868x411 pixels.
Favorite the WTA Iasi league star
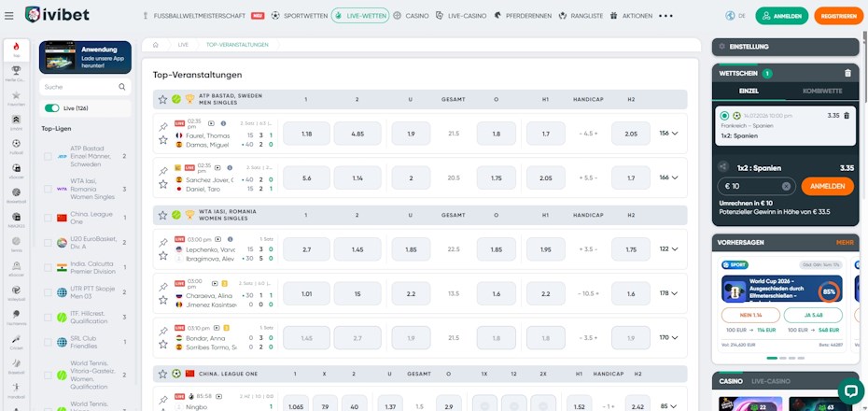(x=162, y=215)
